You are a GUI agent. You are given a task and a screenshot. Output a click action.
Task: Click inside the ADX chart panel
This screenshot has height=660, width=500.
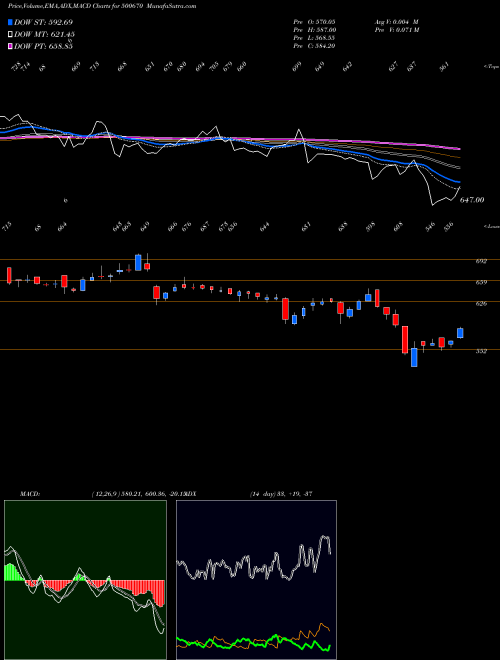256,580
